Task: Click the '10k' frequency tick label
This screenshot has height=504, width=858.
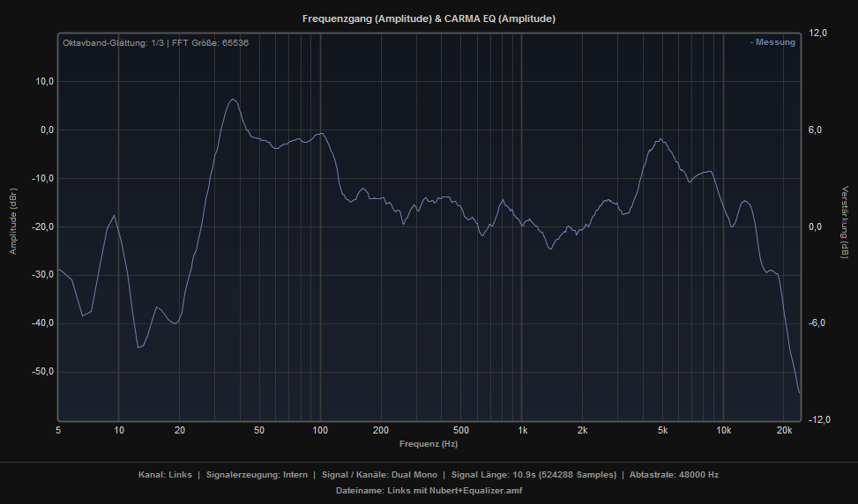Action: [724, 431]
